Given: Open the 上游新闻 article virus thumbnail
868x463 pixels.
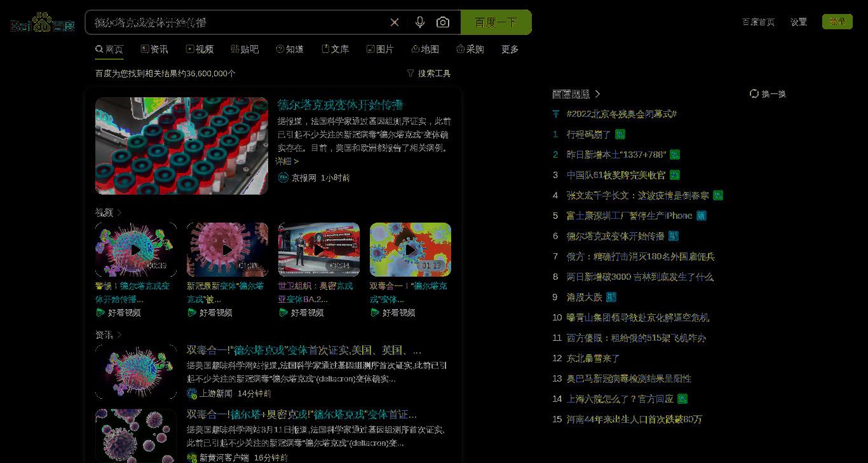Looking at the screenshot, I should tap(136, 371).
